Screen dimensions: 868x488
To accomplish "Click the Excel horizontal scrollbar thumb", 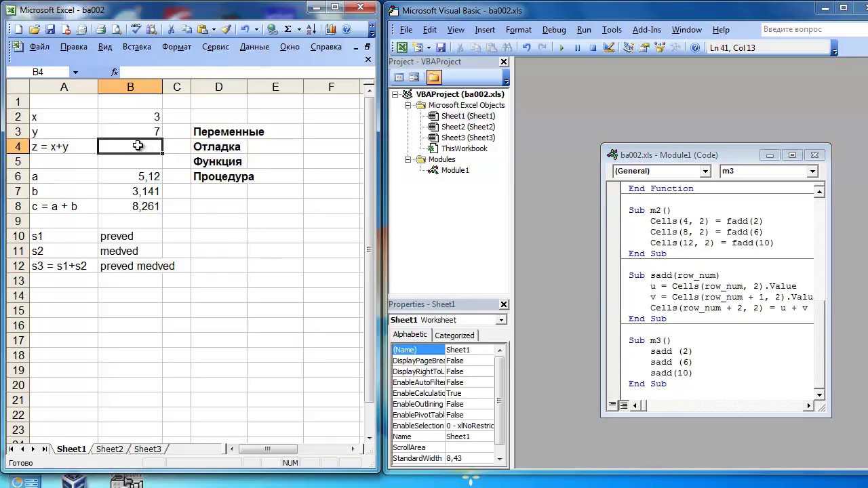I will click(267, 449).
